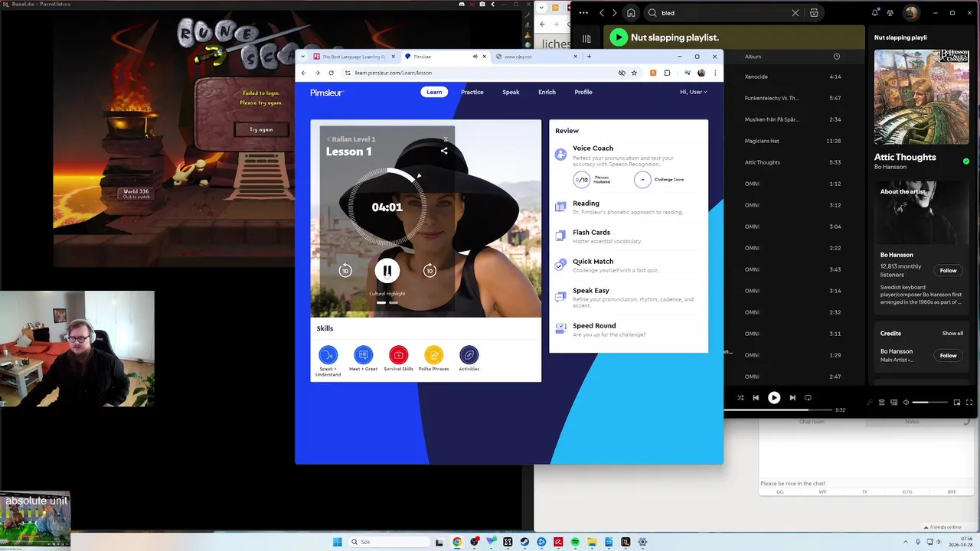The width and height of the screenshot is (980, 551).
Task: Reload the Pimsleur page in Chrome
Action: click(331, 73)
